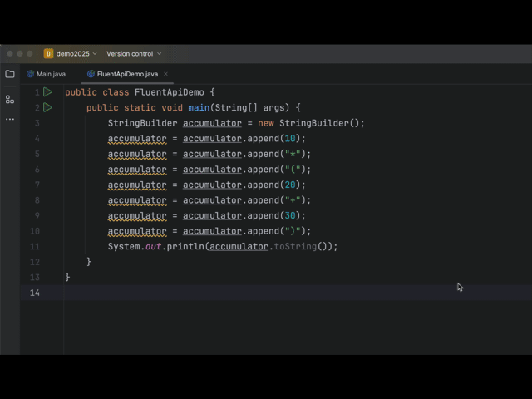Click closing brace on line 13
This screenshot has height=399, width=532.
[67, 277]
